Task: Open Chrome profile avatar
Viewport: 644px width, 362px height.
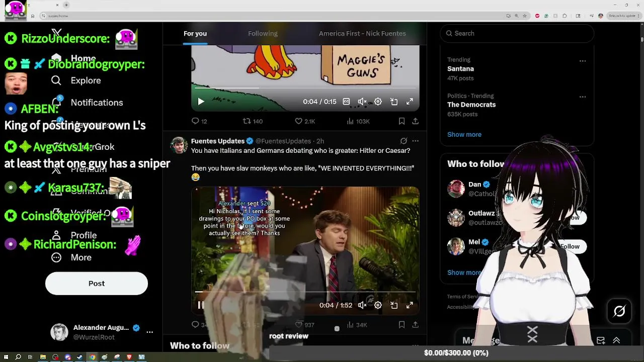Action: tap(600, 16)
